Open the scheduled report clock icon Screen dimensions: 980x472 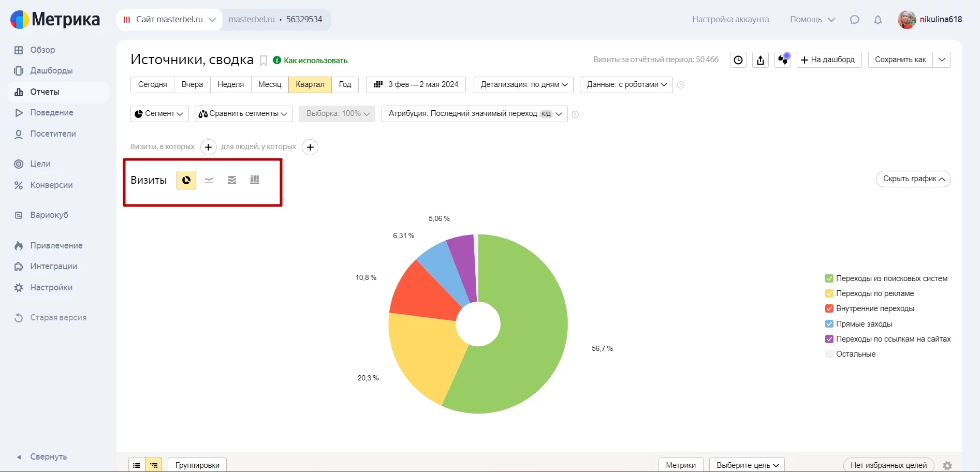coord(738,60)
